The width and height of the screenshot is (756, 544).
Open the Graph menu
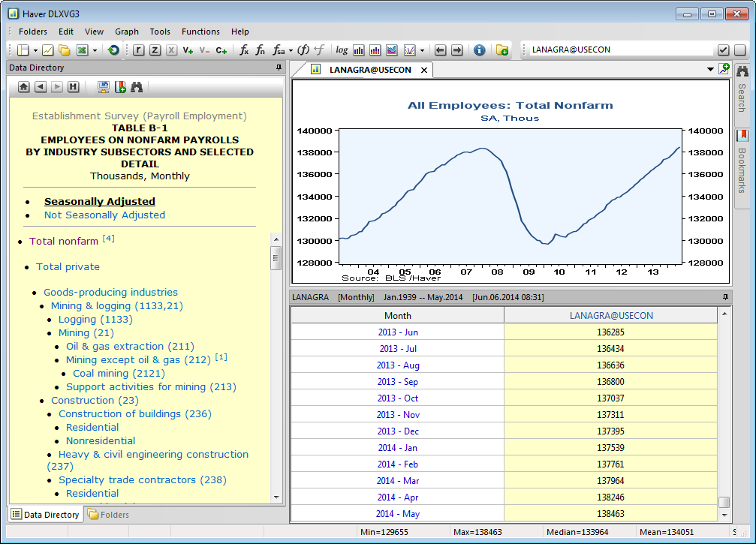click(127, 32)
